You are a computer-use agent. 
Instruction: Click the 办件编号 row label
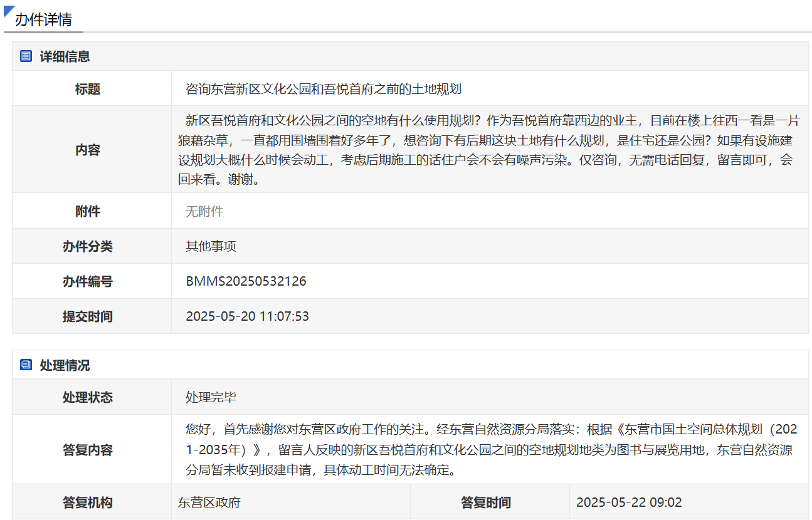88,281
